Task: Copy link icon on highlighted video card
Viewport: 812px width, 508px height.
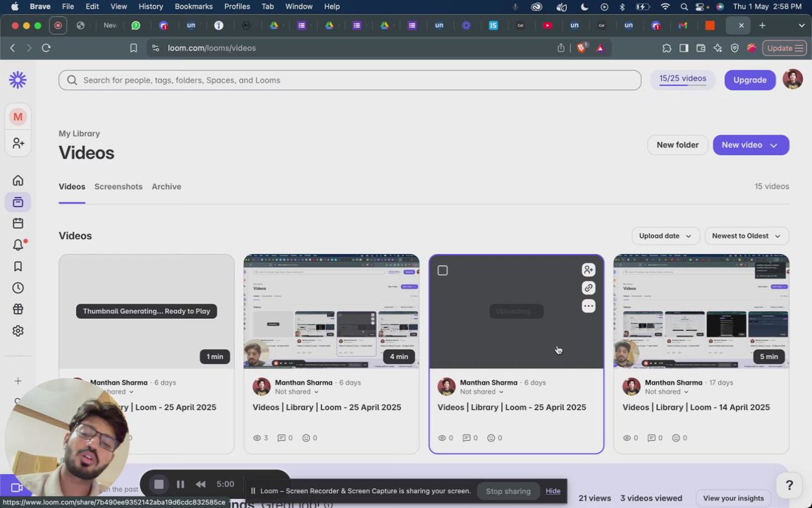Action: [589, 288]
